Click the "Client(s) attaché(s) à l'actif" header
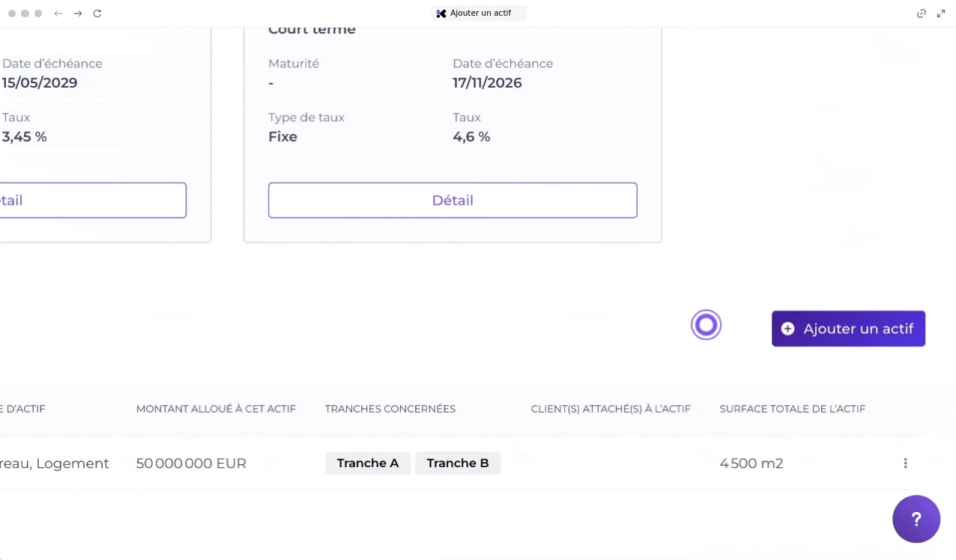The height and width of the screenshot is (560, 956). click(611, 409)
